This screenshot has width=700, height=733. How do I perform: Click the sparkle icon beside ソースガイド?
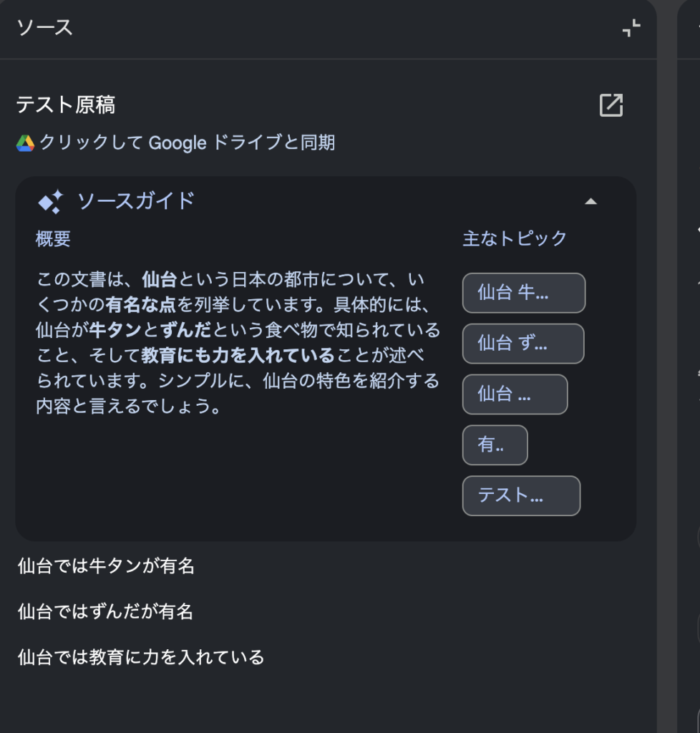(x=51, y=201)
